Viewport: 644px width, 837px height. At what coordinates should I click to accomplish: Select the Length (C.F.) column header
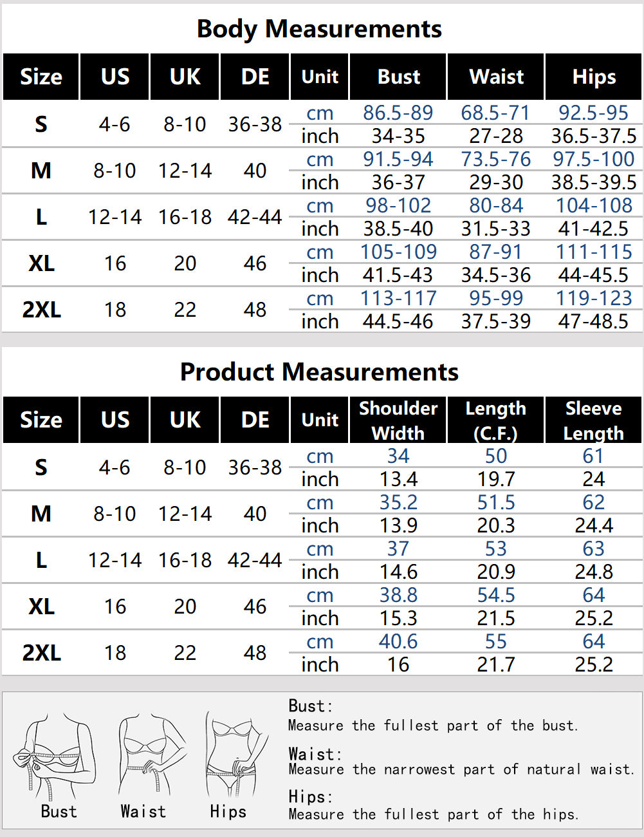[x=496, y=420]
